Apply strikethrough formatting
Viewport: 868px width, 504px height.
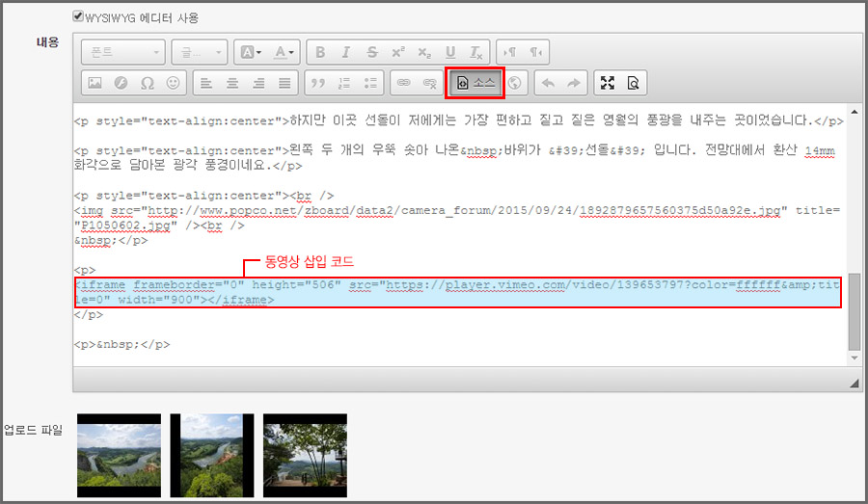click(372, 52)
